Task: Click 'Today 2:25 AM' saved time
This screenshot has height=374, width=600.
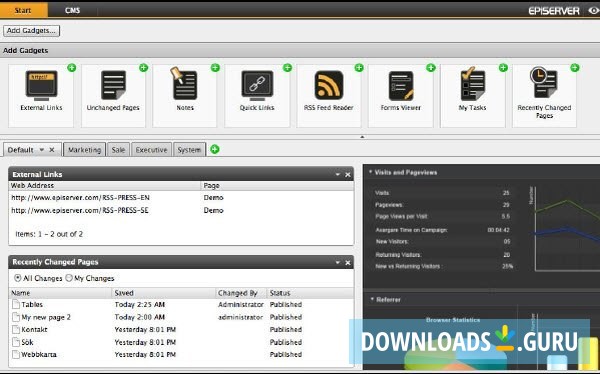Action: click(140, 304)
